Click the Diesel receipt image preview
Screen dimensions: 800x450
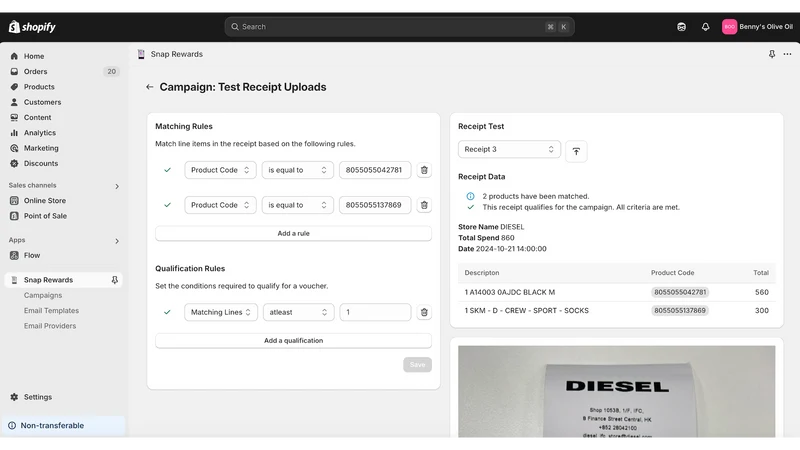point(617,391)
